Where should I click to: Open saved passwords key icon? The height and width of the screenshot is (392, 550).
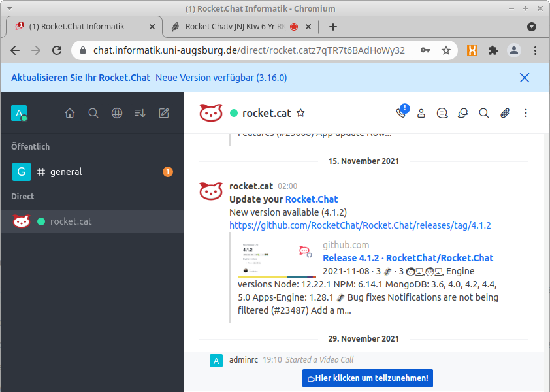425,50
